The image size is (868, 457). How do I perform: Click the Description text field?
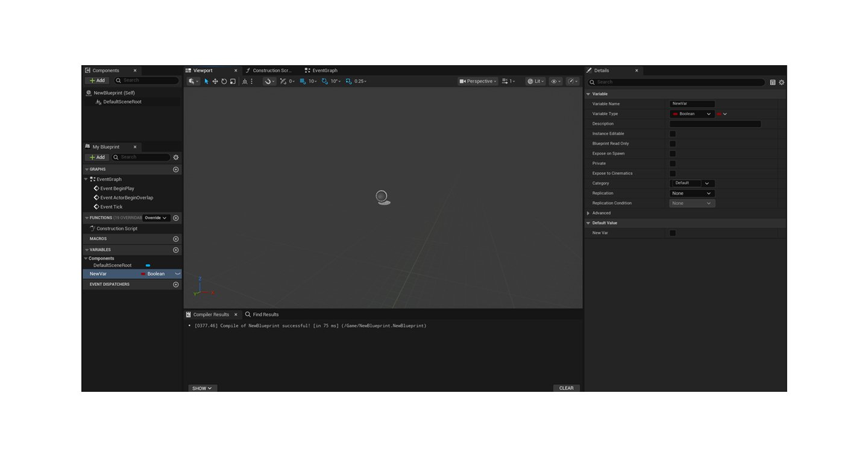tap(715, 124)
